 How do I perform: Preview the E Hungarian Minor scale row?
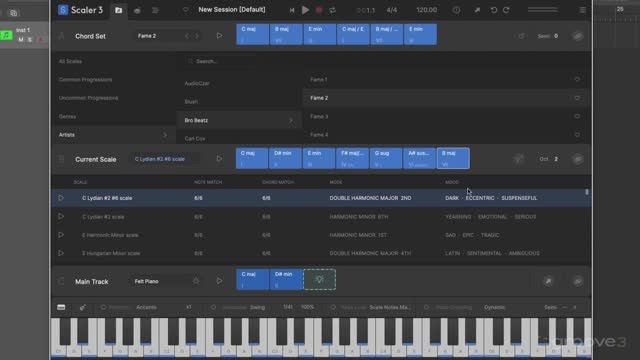pos(61,253)
